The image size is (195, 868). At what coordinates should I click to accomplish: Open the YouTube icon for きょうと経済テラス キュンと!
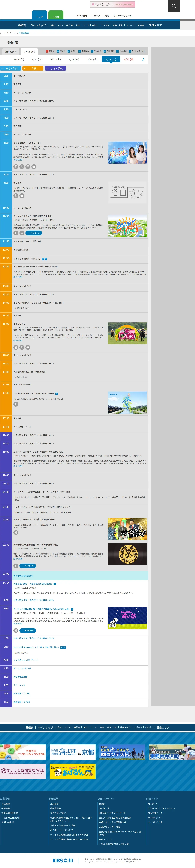pos(34,166)
